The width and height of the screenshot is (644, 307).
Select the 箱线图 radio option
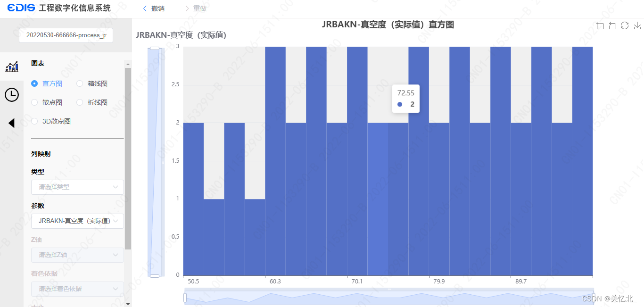[80, 83]
